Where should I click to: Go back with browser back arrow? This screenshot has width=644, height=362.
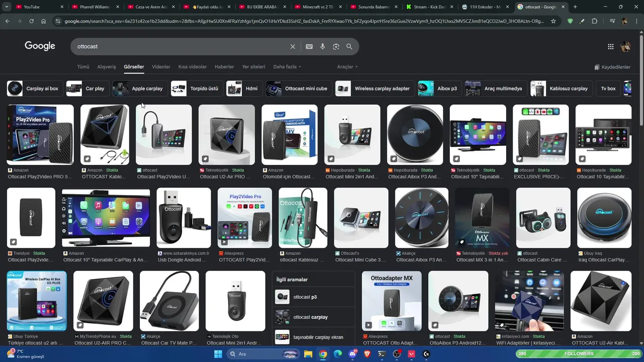tap(7, 21)
